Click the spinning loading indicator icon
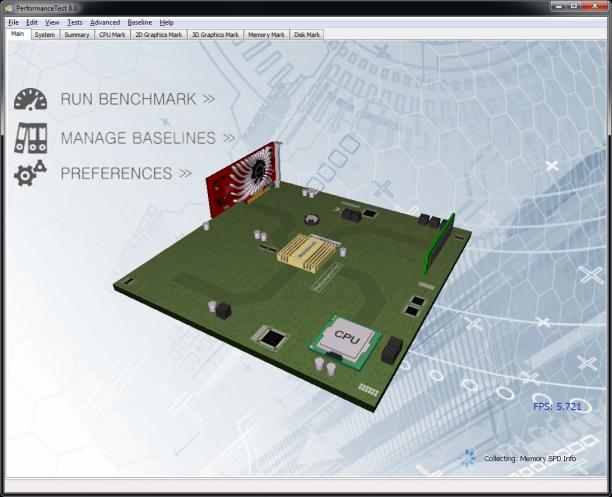 coord(468,458)
